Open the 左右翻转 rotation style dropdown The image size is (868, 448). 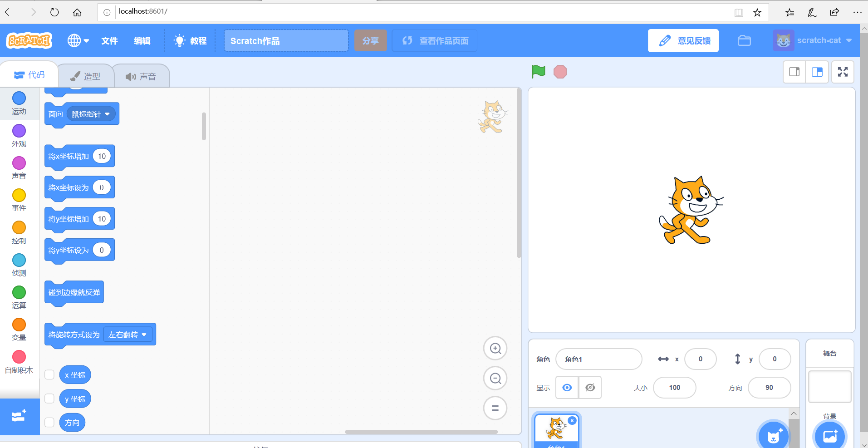[128, 334]
